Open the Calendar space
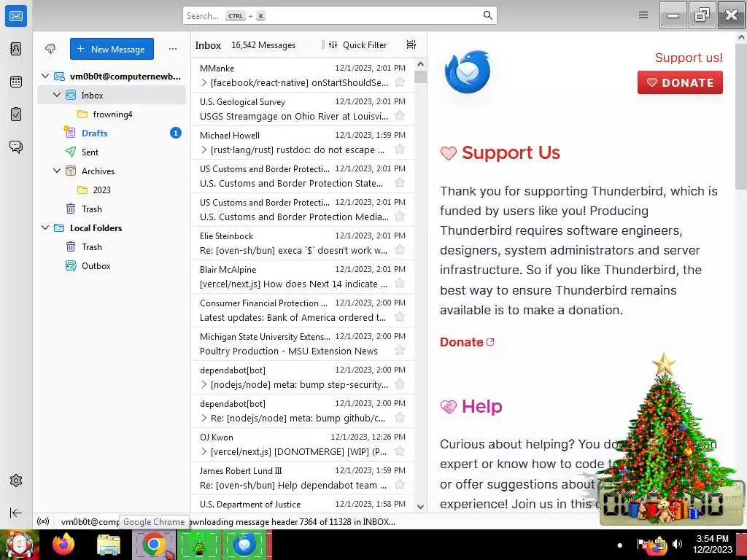747x560 pixels. [x=16, y=82]
